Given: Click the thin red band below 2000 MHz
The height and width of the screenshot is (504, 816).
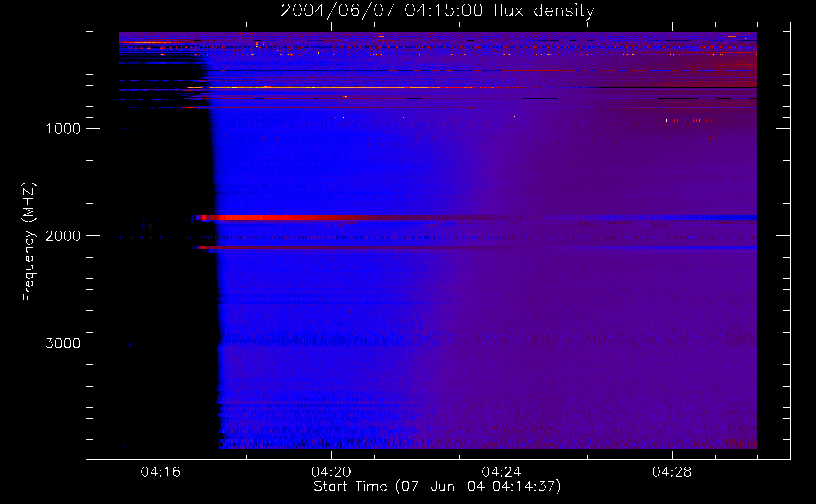Looking at the screenshot, I should (x=475, y=247).
